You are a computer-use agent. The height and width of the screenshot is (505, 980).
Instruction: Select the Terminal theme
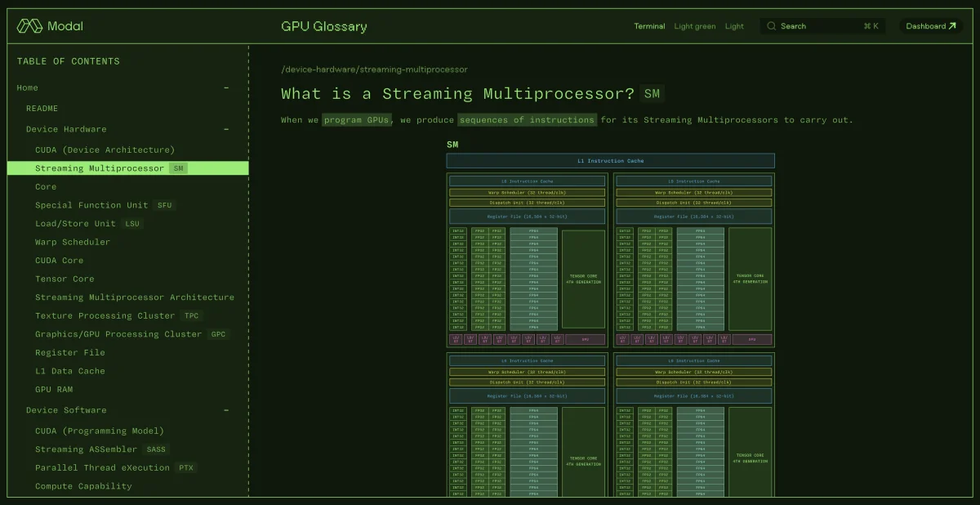(x=649, y=26)
